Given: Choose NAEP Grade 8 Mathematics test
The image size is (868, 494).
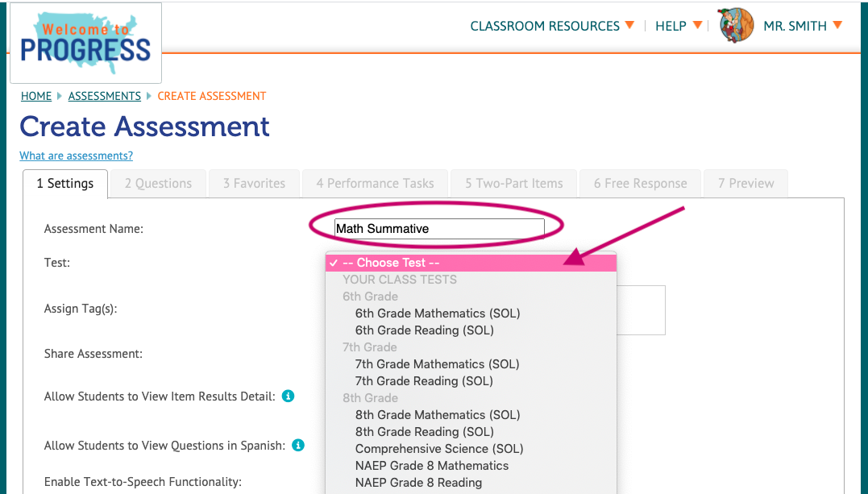Looking at the screenshot, I should pos(432,466).
